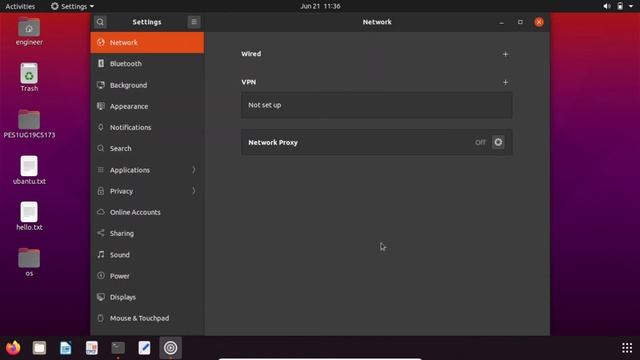This screenshot has height=360, width=640.
Task: Click the VPN Not set up row
Action: [376, 105]
